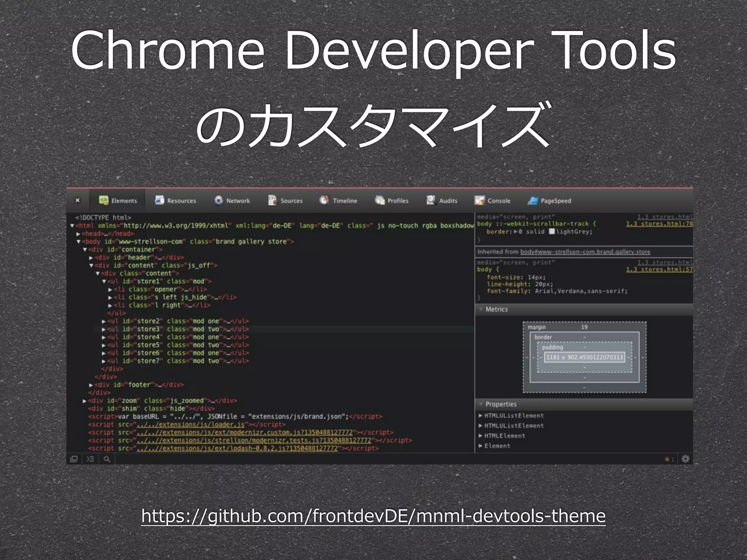This screenshot has width=747, height=560.
Task: Click the padding label in box model
Action: point(553,347)
